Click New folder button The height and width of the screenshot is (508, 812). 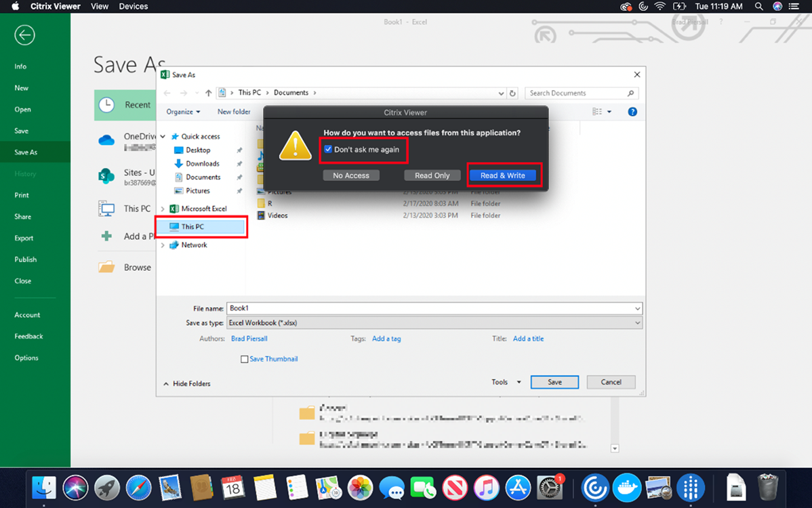234,112
